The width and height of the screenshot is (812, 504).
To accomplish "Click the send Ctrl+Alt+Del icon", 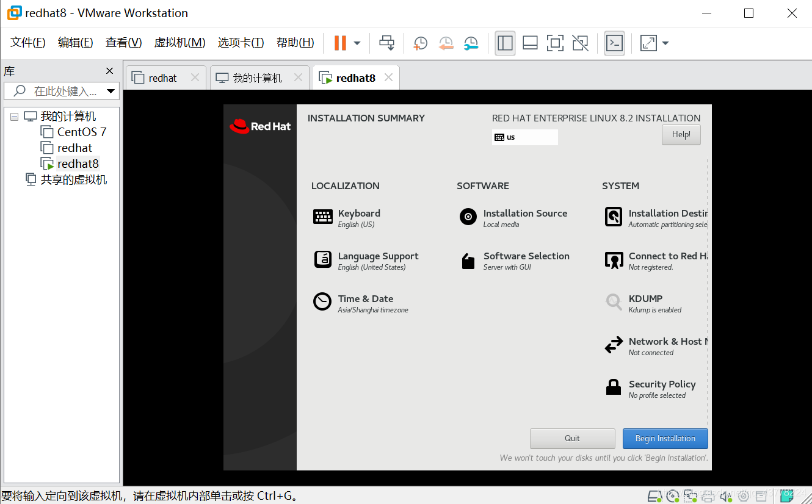I will click(x=387, y=43).
